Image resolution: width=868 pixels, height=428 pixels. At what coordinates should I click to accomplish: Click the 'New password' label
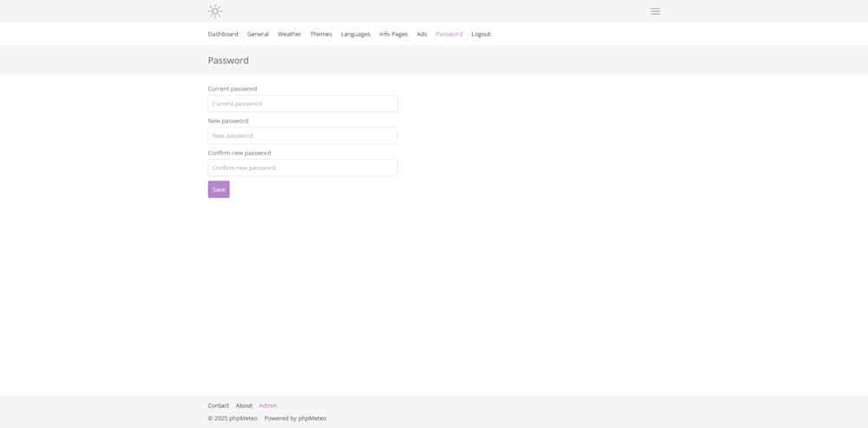tap(228, 121)
